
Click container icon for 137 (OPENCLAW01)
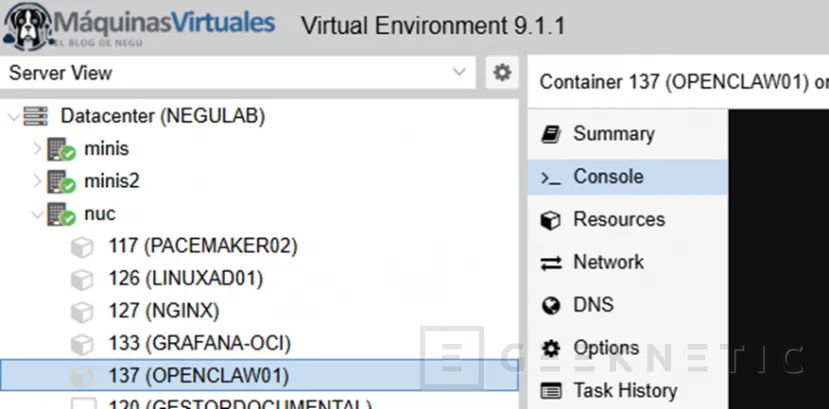(82, 377)
